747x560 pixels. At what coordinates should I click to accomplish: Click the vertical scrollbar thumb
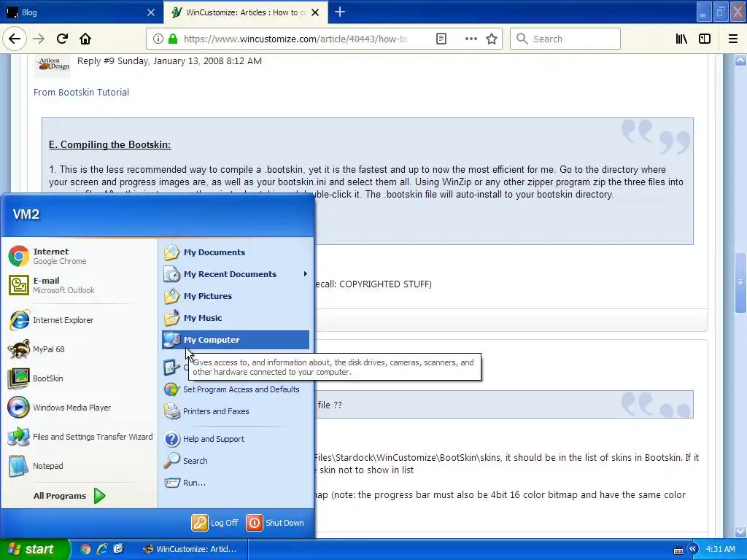pyautogui.click(x=740, y=282)
